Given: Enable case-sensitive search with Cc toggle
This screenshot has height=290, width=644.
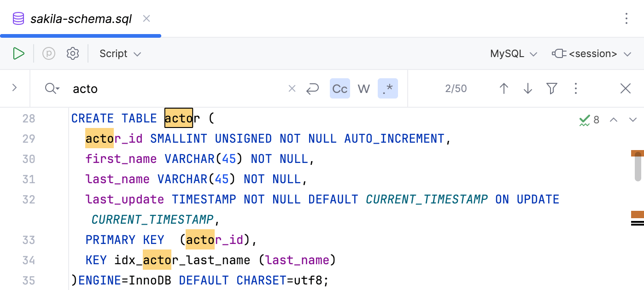Looking at the screenshot, I should coord(340,88).
